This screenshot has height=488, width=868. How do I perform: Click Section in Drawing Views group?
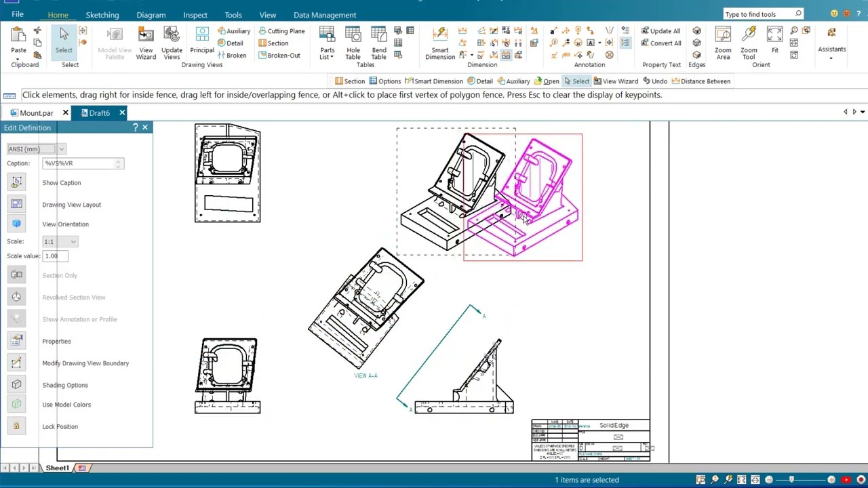point(273,43)
